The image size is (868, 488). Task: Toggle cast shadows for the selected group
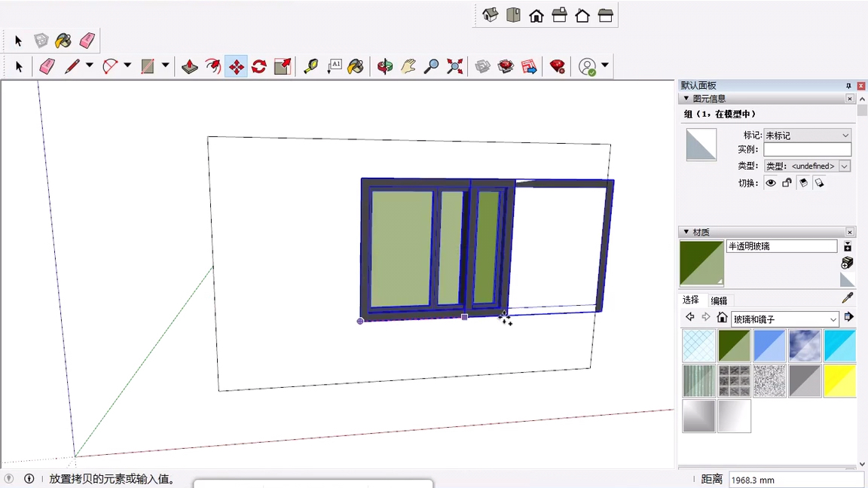click(802, 182)
